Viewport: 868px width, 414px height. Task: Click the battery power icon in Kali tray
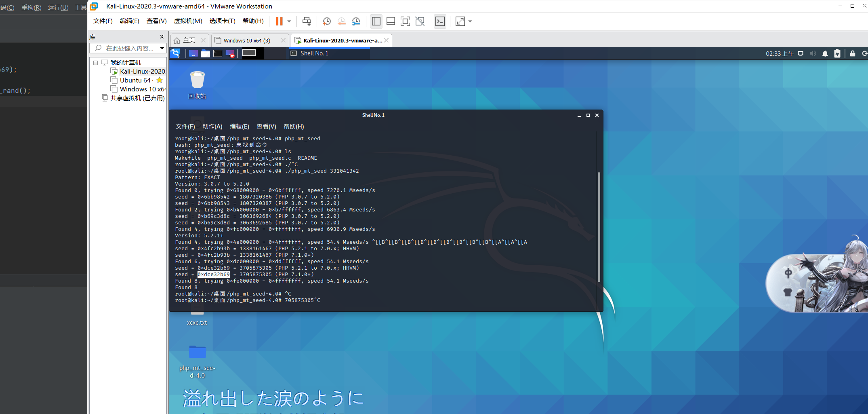pos(837,53)
